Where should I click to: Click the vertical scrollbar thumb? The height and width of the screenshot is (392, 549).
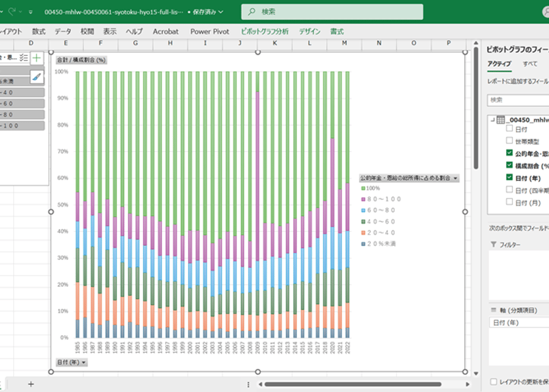[x=476, y=109]
